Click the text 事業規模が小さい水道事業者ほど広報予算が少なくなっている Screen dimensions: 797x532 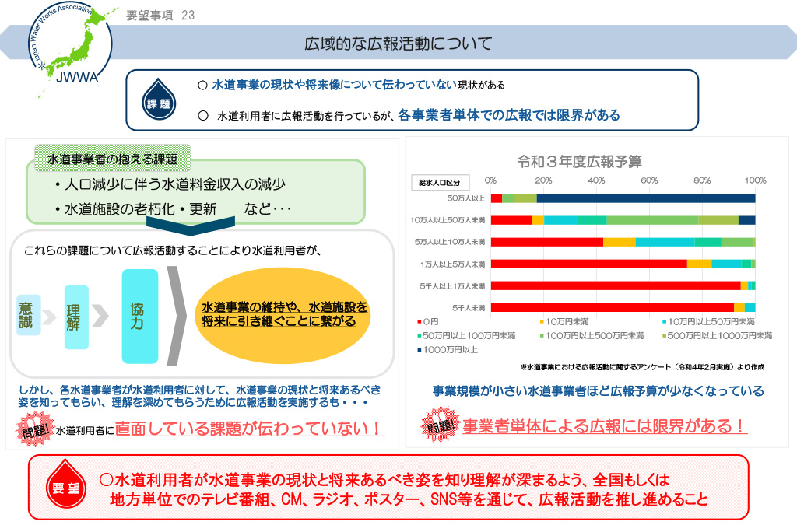click(x=599, y=391)
